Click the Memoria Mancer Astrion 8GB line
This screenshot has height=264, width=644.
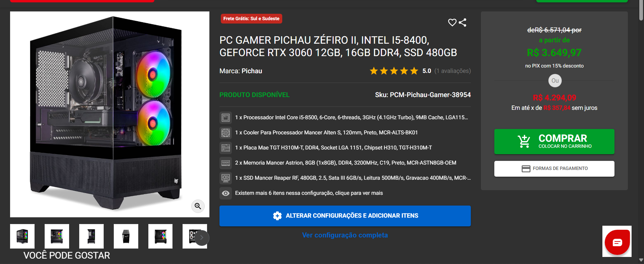pyautogui.click(x=346, y=163)
